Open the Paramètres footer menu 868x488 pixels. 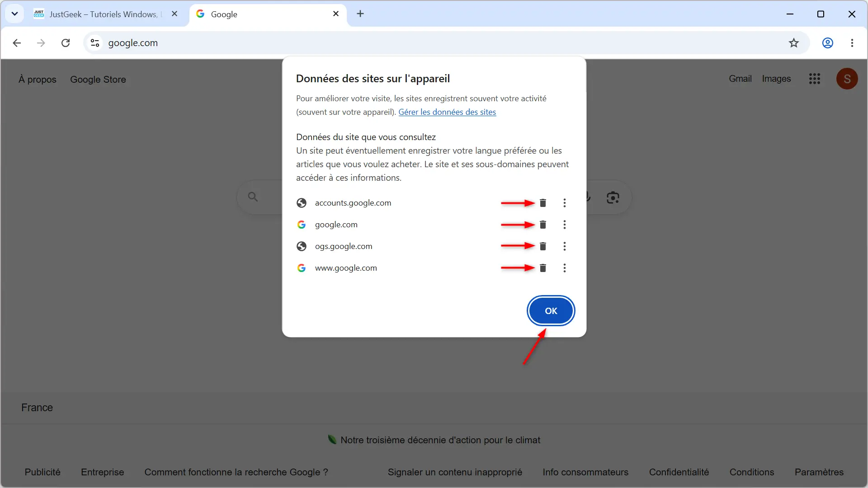(819, 472)
